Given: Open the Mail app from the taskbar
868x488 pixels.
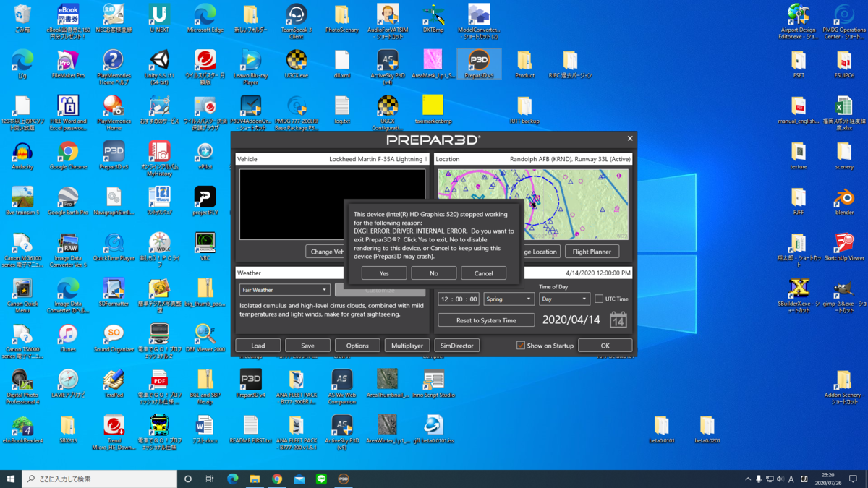Looking at the screenshot, I should click(299, 479).
